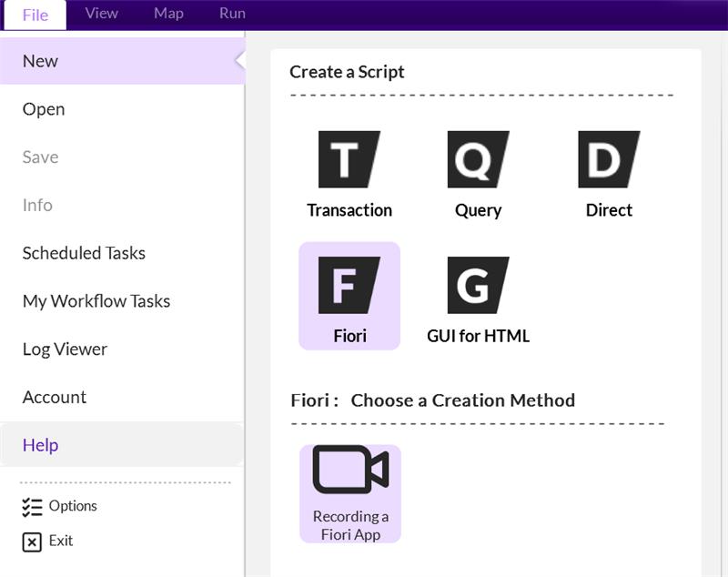728x577 pixels.
Task: Choose GUI for HTML script type
Action: [x=478, y=286]
